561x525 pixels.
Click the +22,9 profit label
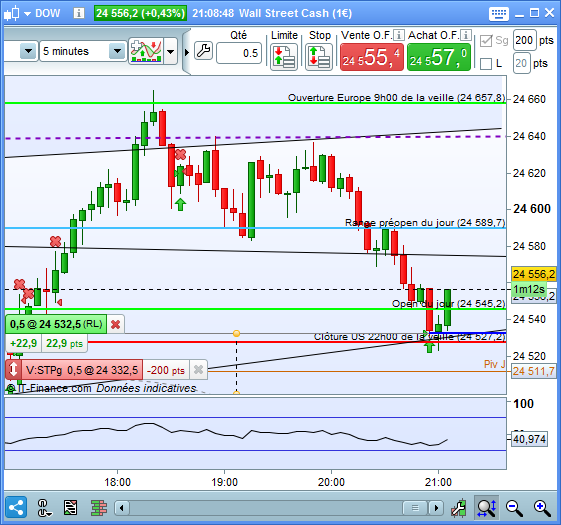(23, 344)
